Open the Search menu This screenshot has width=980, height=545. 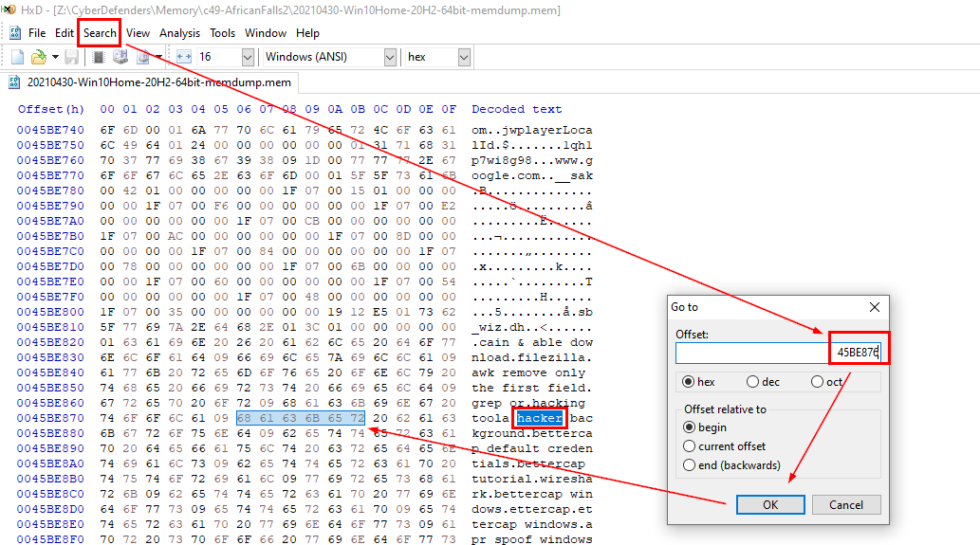100,33
